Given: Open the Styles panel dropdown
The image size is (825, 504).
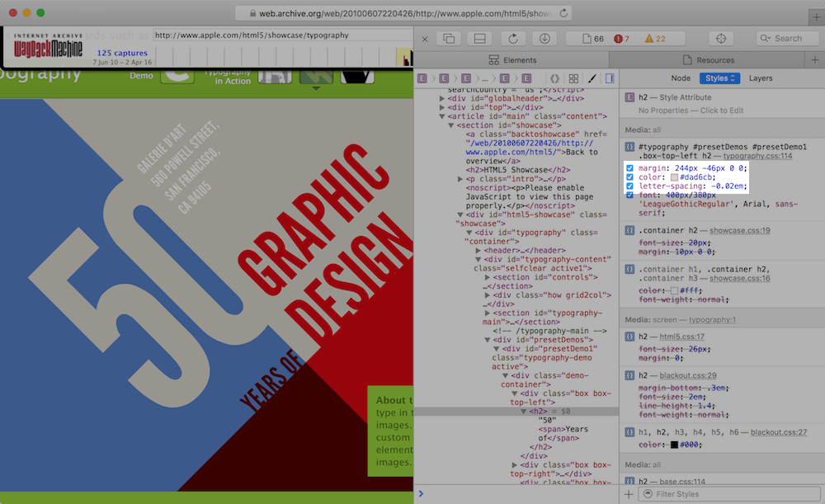Looking at the screenshot, I should coord(719,78).
